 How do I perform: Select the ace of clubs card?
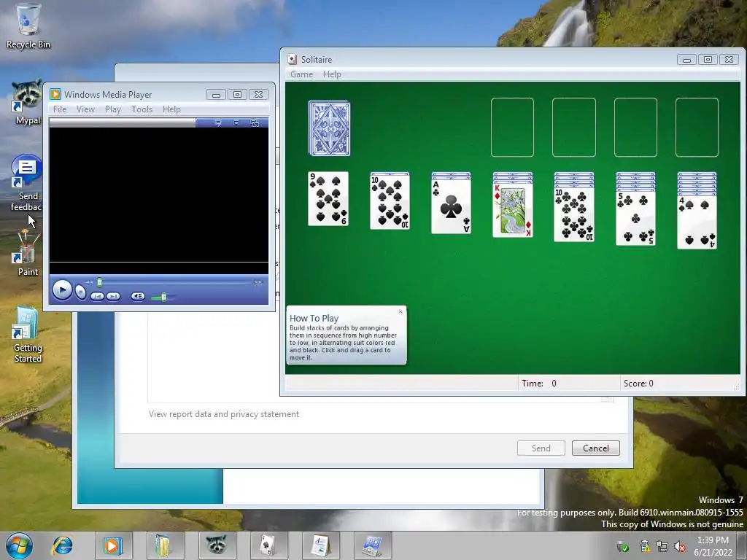(451, 206)
